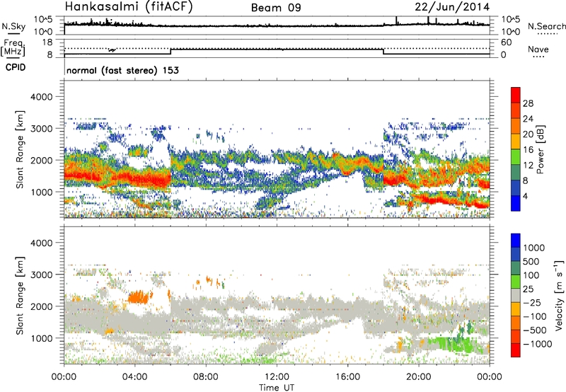Image resolution: width=566 pixels, height=392 pixels.
Task: Click the '−500' Velocity colorbar tick label
Action: (534, 330)
